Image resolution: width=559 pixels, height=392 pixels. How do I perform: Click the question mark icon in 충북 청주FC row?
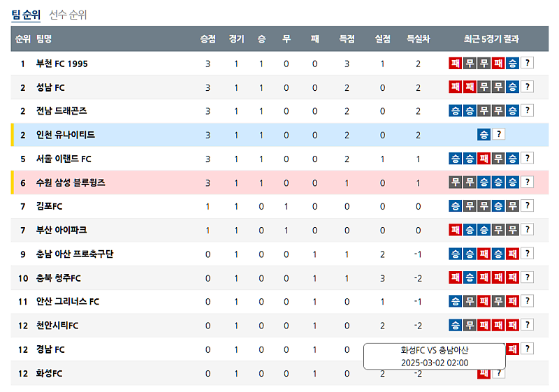528,277
